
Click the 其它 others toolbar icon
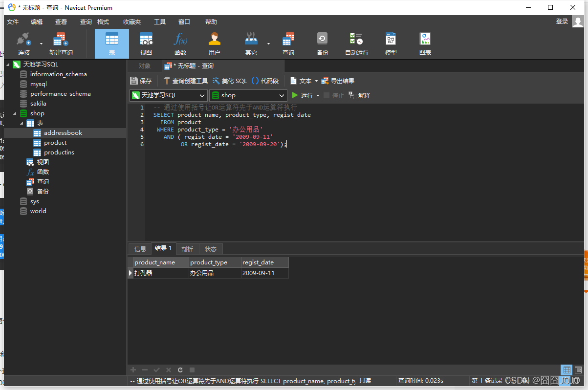pyautogui.click(x=251, y=43)
